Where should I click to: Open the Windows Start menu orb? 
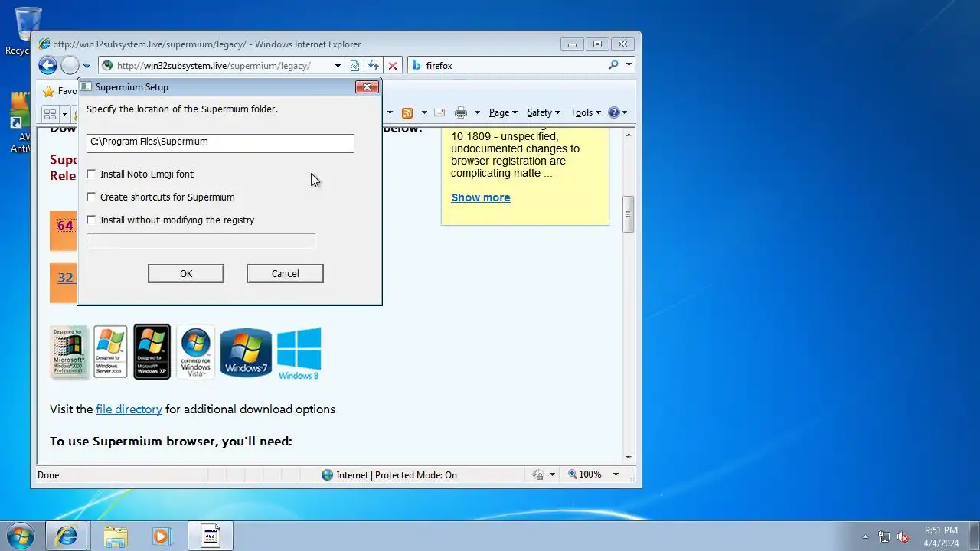(x=21, y=536)
